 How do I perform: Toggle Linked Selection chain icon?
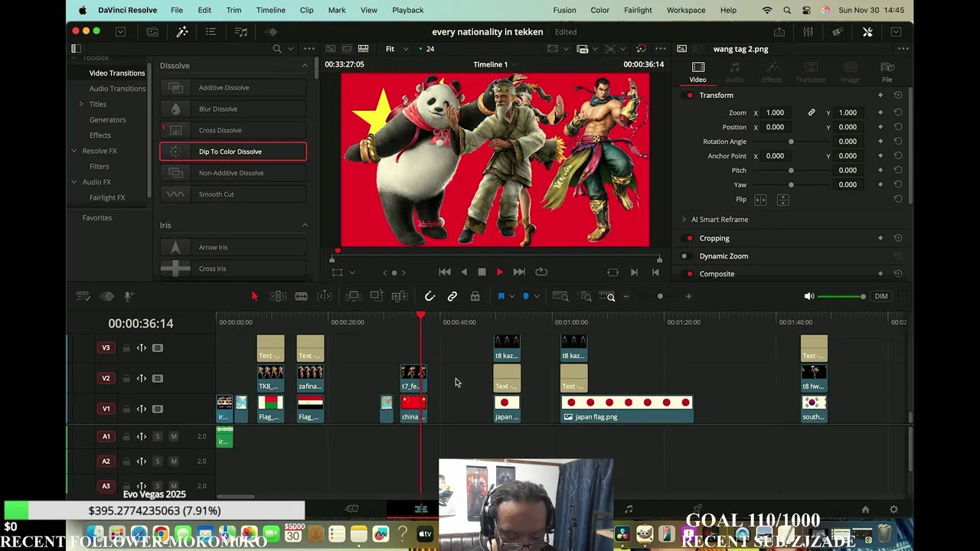click(452, 296)
